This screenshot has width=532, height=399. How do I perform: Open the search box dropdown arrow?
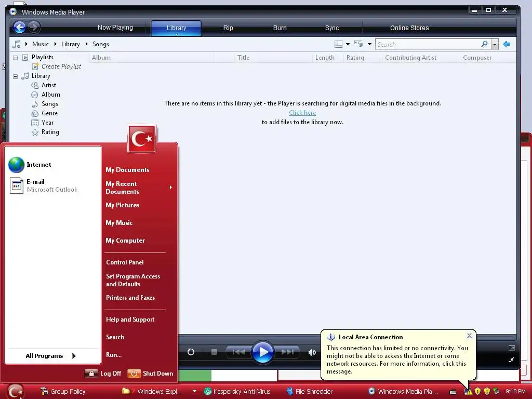(495, 45)
